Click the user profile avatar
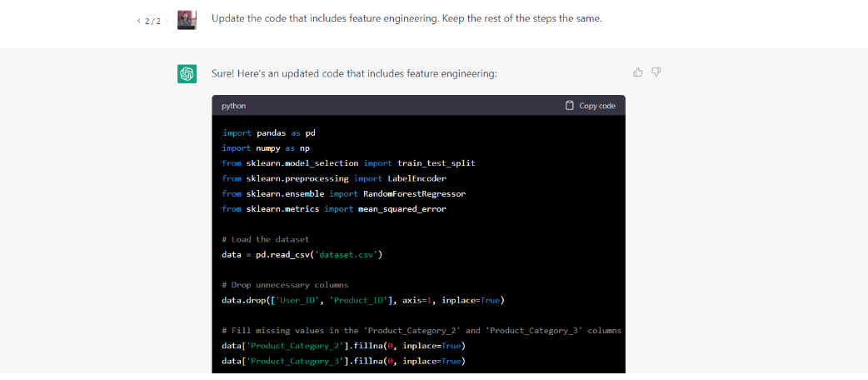 187,19
